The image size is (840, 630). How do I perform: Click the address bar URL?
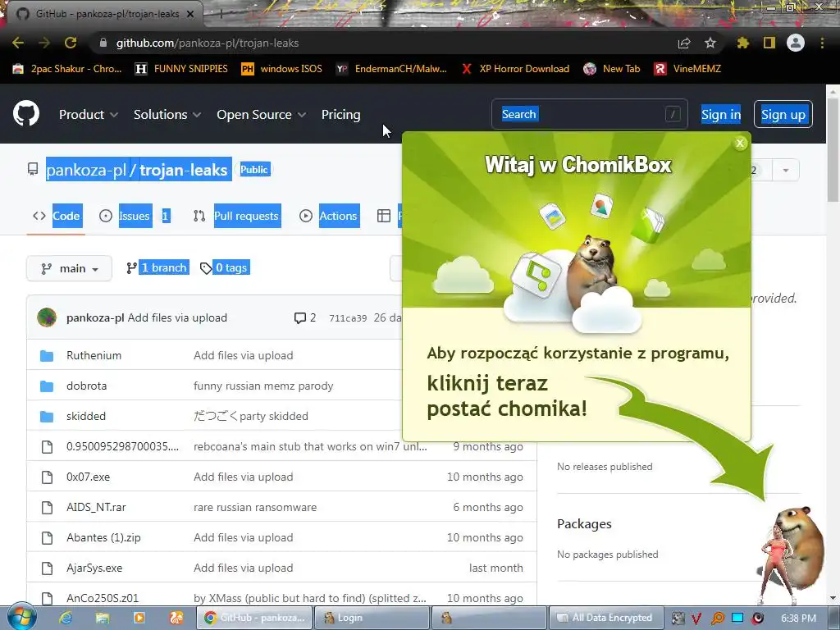208,43
